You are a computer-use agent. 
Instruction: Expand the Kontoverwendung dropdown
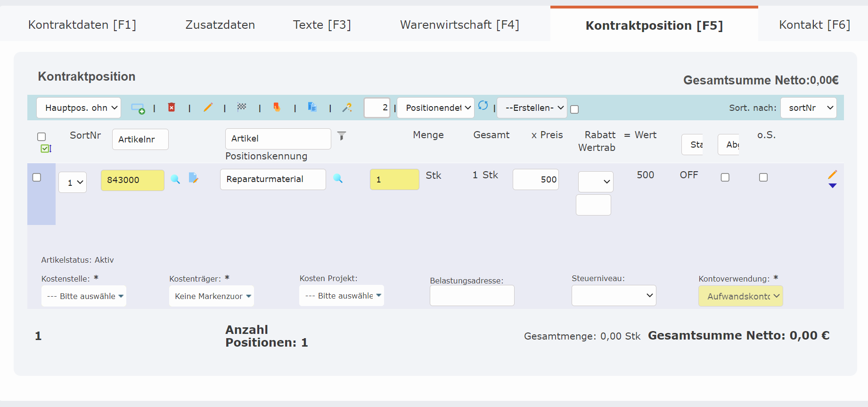click(x=740, y=296)
